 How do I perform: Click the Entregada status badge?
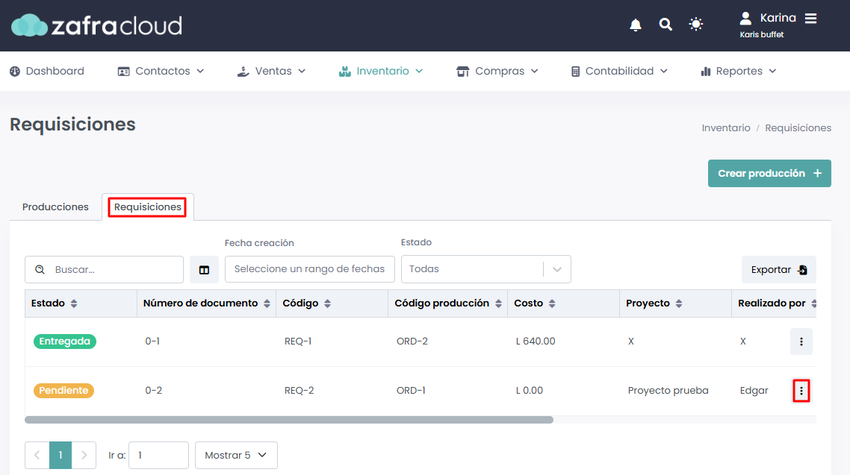[65, 341]
